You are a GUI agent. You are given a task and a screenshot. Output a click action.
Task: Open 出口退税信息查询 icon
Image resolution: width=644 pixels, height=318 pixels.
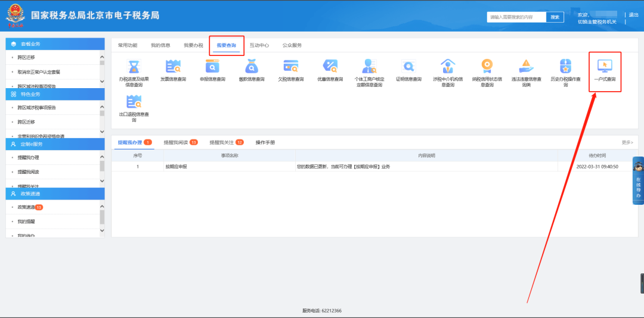(134, 102)
